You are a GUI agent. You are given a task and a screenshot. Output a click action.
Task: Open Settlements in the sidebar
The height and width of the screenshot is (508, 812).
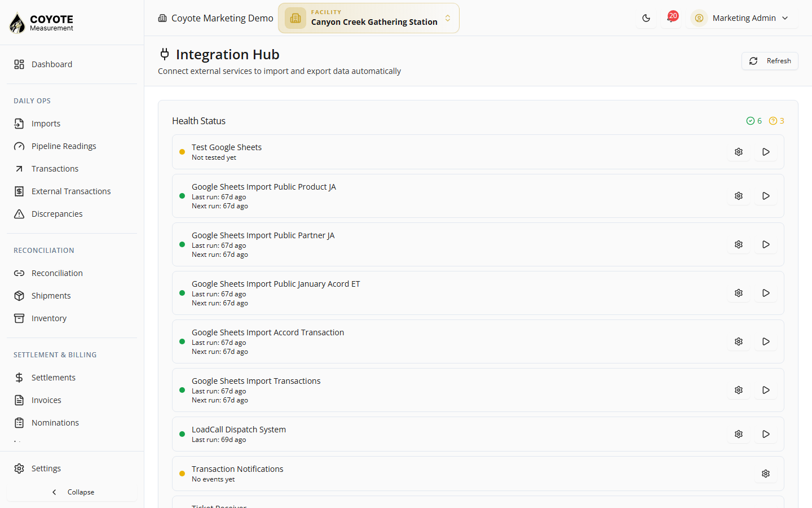(x=72, y=378)
